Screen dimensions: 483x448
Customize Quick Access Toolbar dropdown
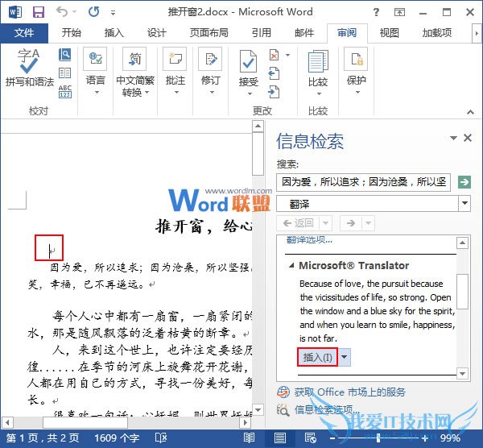pyautogui.click(x=113, y=13)
